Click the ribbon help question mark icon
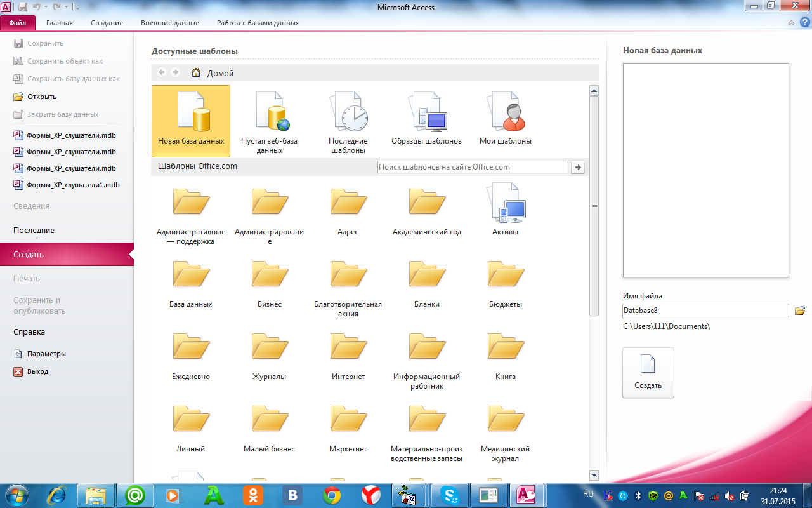The height and width of the screenshot is (508, 812). pos(804,22)
